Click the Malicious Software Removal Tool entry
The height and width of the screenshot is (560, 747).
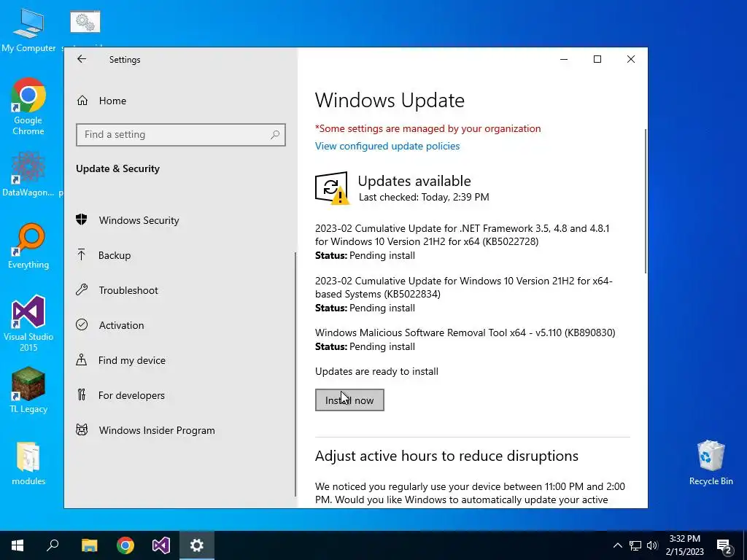[x=465, y=332]
